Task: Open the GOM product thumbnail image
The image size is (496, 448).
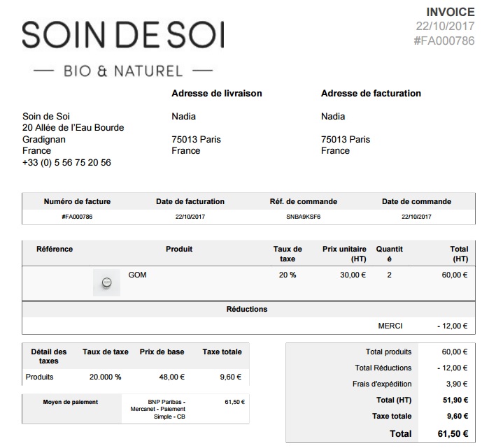Action: coord(106,282)
